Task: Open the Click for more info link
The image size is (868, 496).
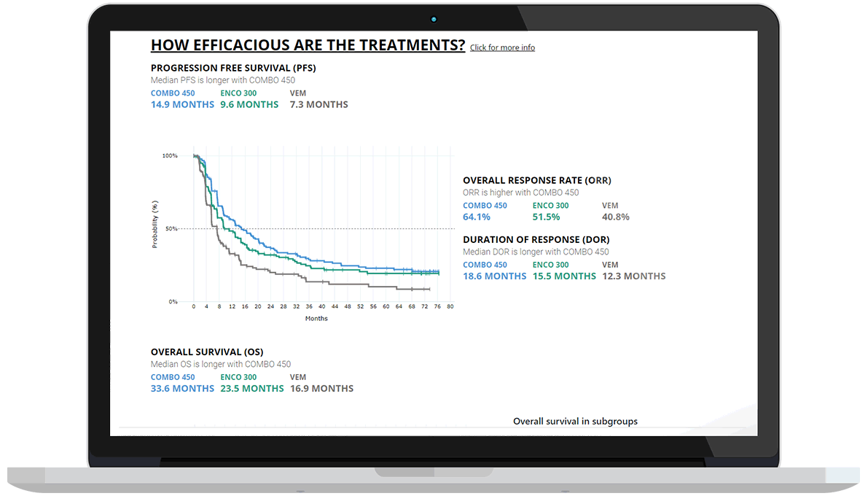Action: point(502,47)
